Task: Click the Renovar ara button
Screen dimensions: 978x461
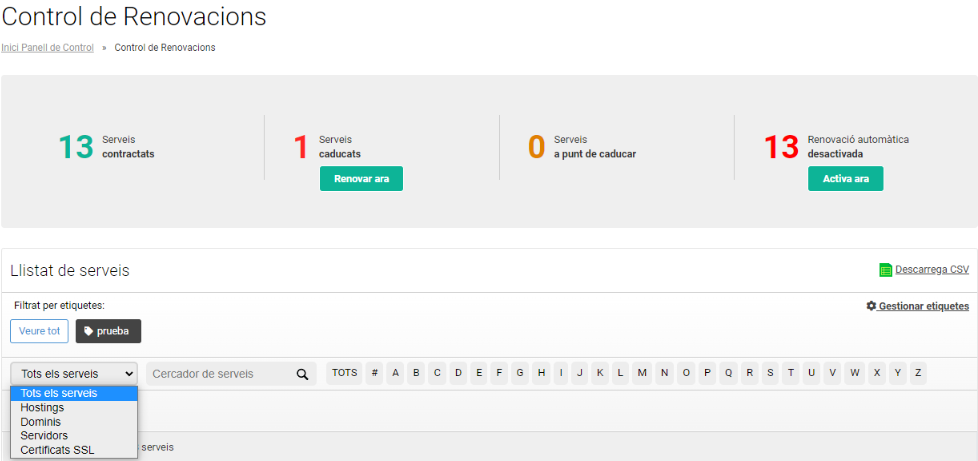Action: point(361,178)
